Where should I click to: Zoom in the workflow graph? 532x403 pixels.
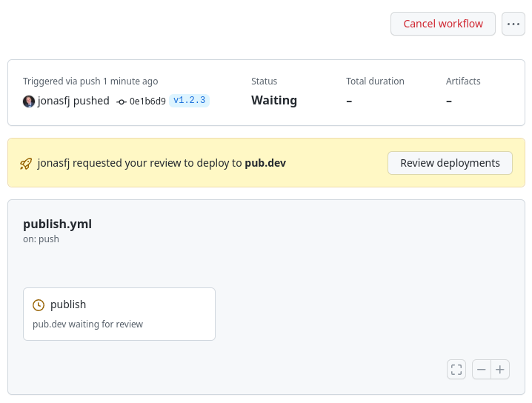point(500,369)
